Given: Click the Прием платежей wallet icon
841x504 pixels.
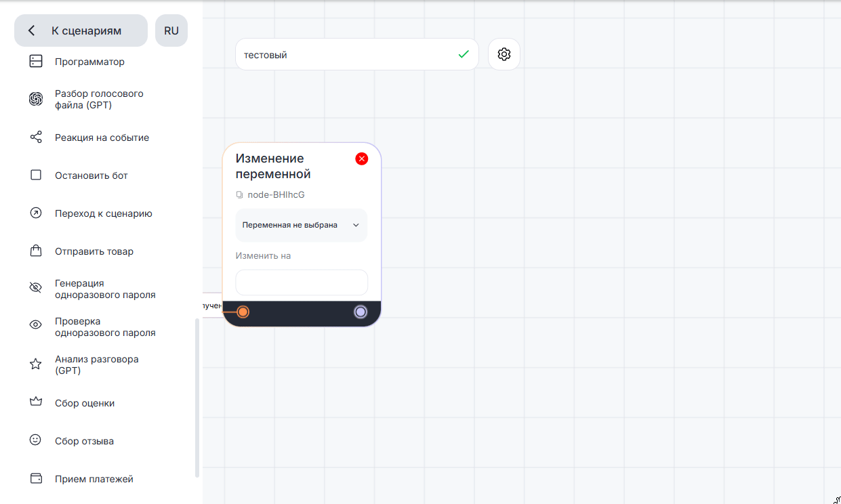Looking at the screenshot, I should (x=36, y=478).
